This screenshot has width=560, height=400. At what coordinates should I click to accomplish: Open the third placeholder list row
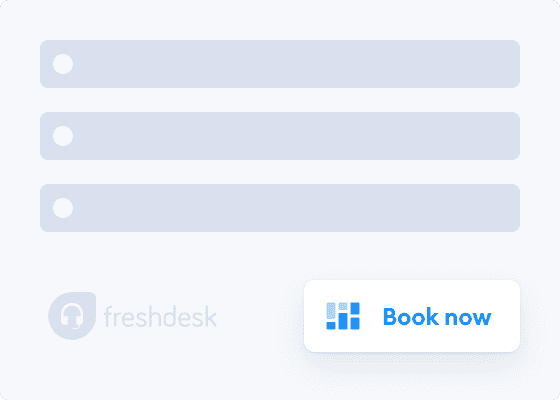[280, 208]
